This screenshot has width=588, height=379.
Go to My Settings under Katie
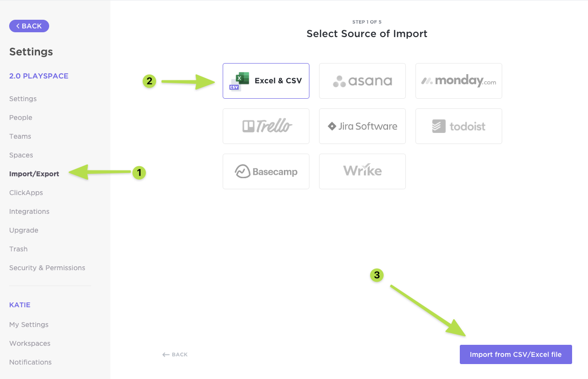[28, 324]
